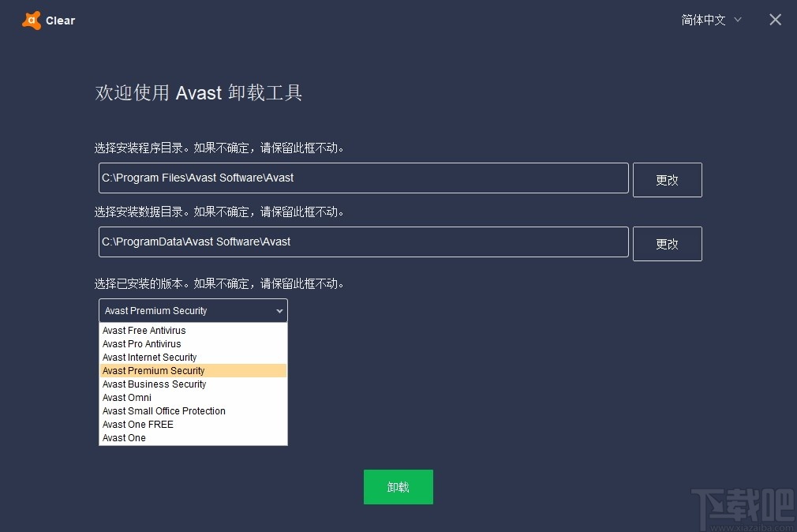The height and width of the screenshot is (532, 797).
Task: Open the 简体中文 language dropdown
Action: (x=705, y=20)
